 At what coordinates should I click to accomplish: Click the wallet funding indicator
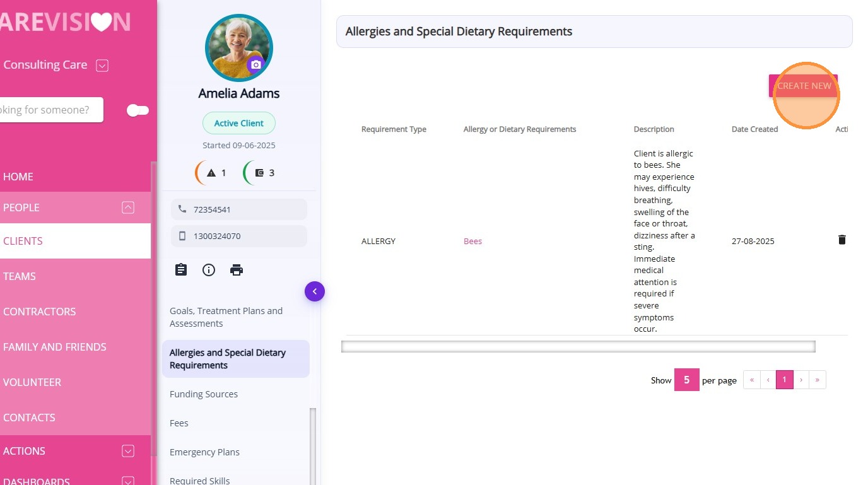[x=260, y=173]
